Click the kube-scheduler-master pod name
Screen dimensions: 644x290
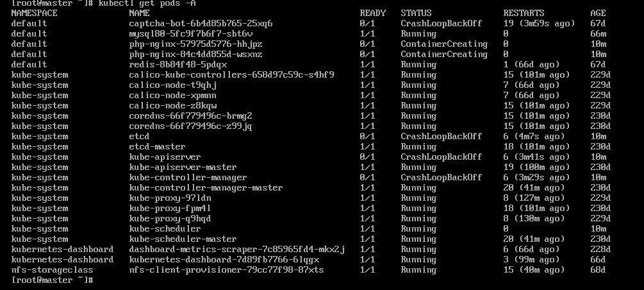point(183,239)
